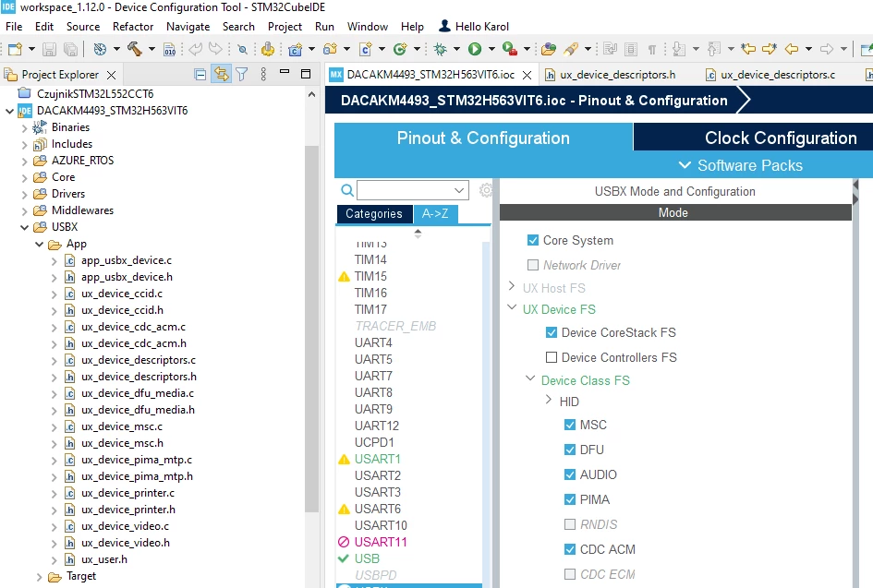This screenshot has width=873, height=588.
Task: Click the skip all breakpoints icon
Action: (242, 49)
